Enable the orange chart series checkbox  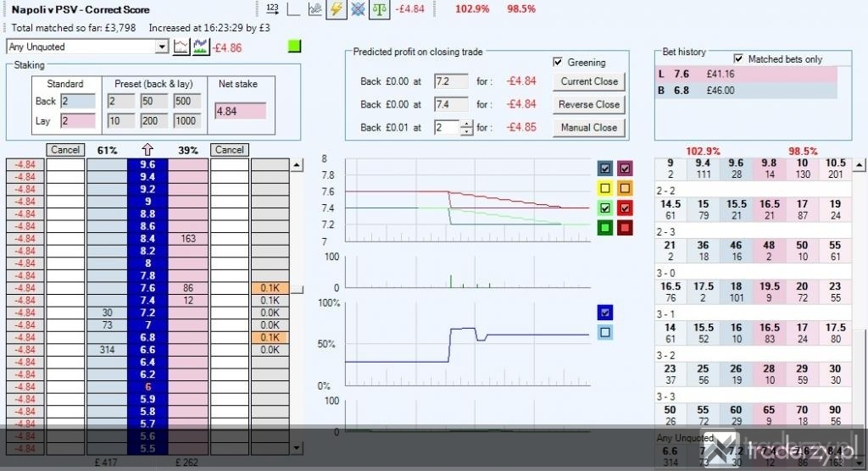point(625,188)
